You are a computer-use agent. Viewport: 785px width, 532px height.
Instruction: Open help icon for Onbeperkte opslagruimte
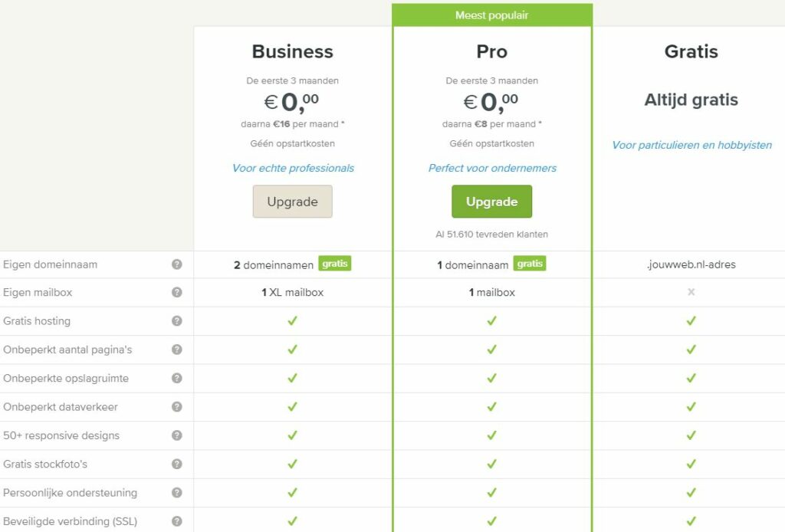pyautogui.click(x=177, y=378)
